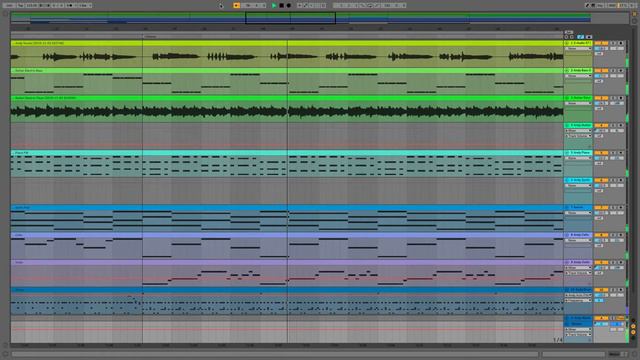
Task: Solo track 7 synth with S button
Action: pyautogui.click(x=613, y=207)
